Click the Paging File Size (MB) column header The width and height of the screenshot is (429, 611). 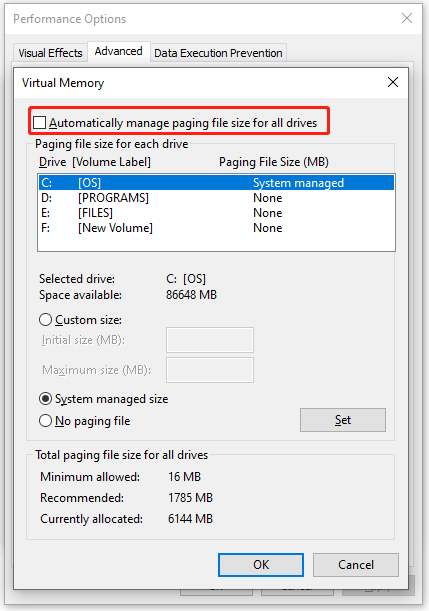274,162
